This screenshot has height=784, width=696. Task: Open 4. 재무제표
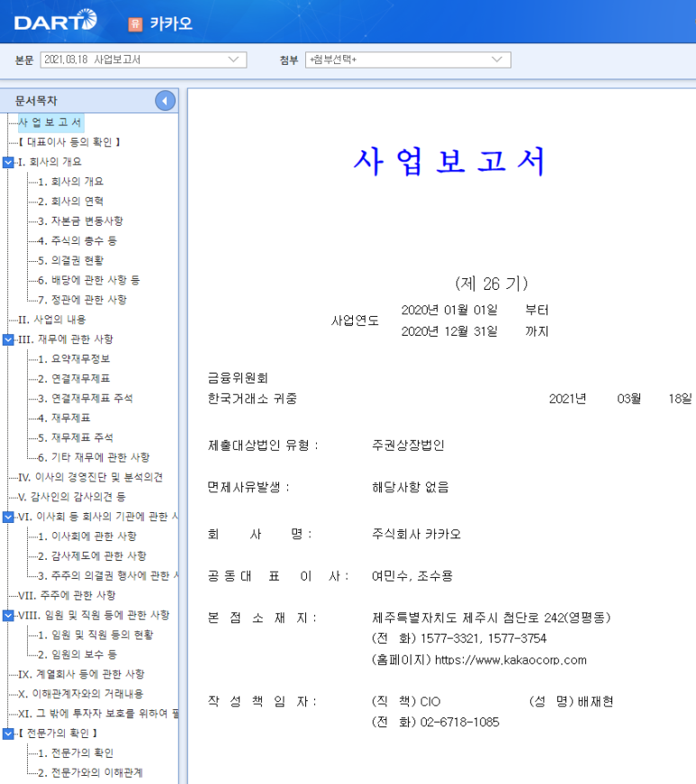tap(65, 418)
